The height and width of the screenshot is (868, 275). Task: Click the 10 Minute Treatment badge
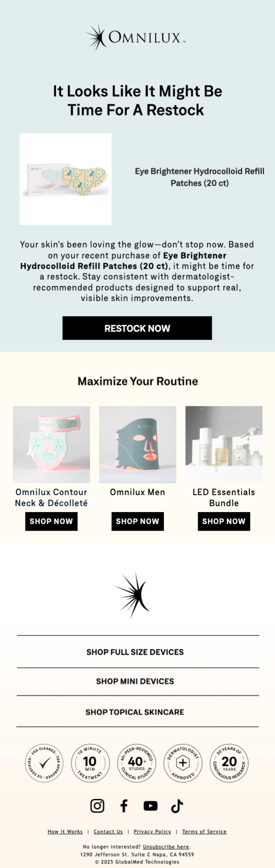tap(90, 763)
